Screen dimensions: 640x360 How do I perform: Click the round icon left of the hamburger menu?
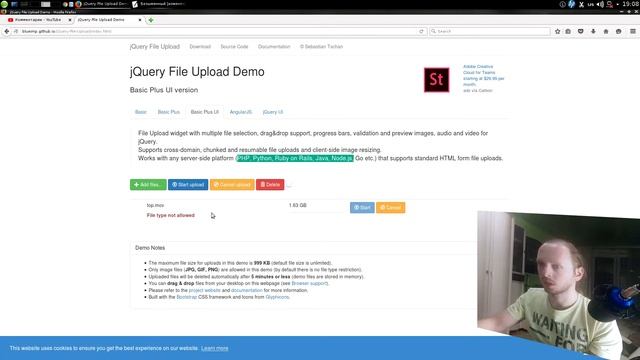(619, 31)
